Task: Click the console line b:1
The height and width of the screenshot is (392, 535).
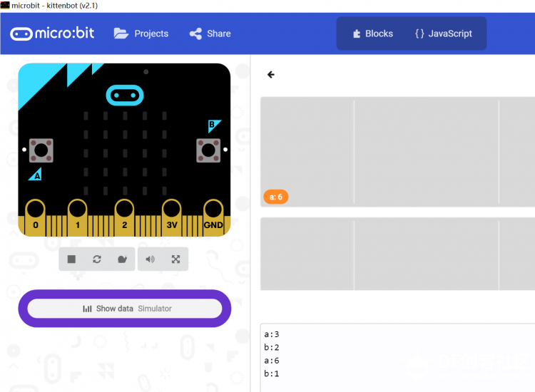Action: pos(272,373)
